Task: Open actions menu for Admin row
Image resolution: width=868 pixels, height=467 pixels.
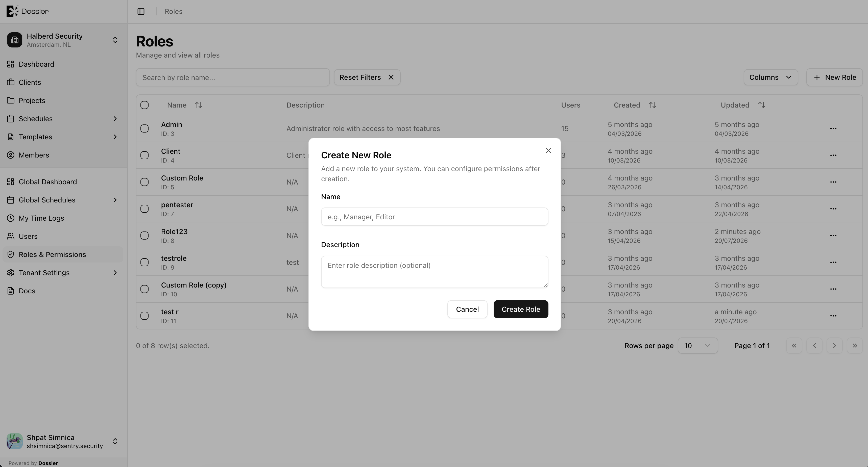Action: tap(833, 129)
